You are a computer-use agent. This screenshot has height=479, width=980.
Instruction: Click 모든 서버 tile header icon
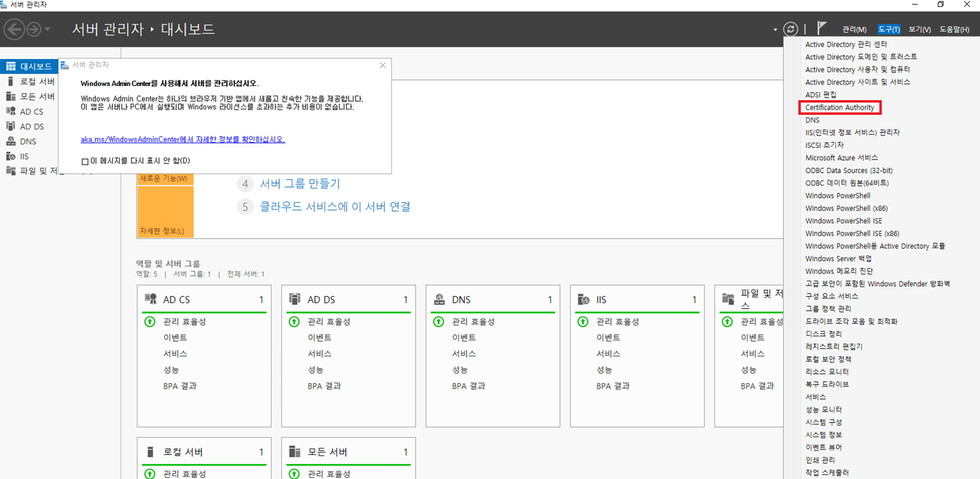(x=294, y=452)
